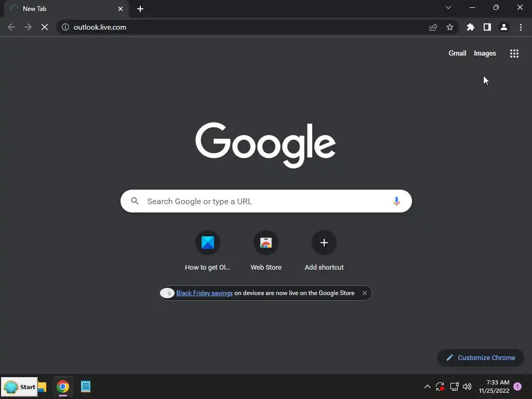This screenshot has height=399, width=532.
Task: Select the New Tab tab
Action: point(66,9)
